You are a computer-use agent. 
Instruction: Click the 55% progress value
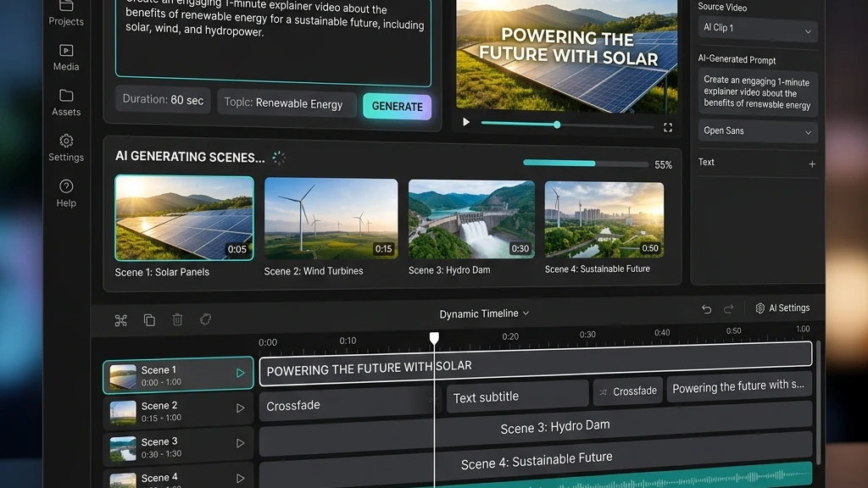(x=663, y=165)
